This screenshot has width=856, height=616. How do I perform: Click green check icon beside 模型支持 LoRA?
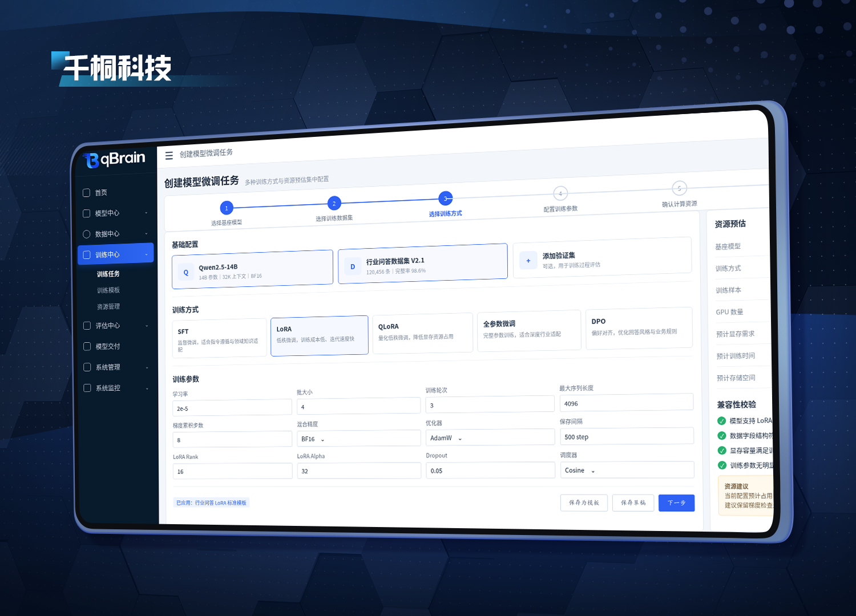point(722,421)
